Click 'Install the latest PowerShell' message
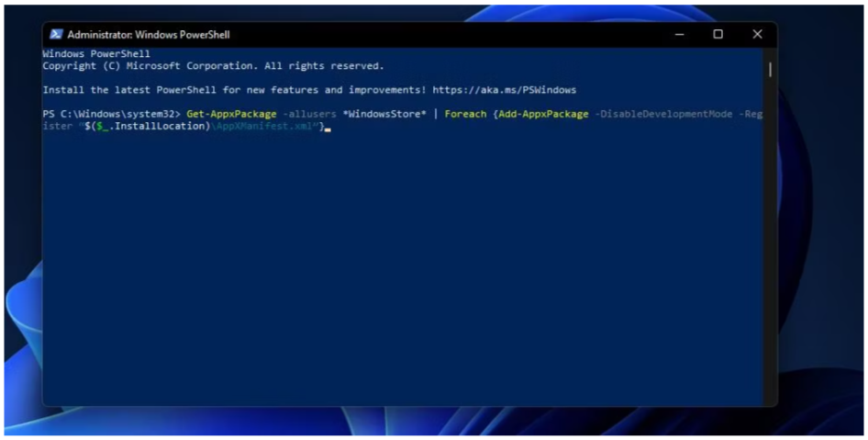The width and height of the screenshot is (868, 440). pyautogui.click(x=309, y=90)
